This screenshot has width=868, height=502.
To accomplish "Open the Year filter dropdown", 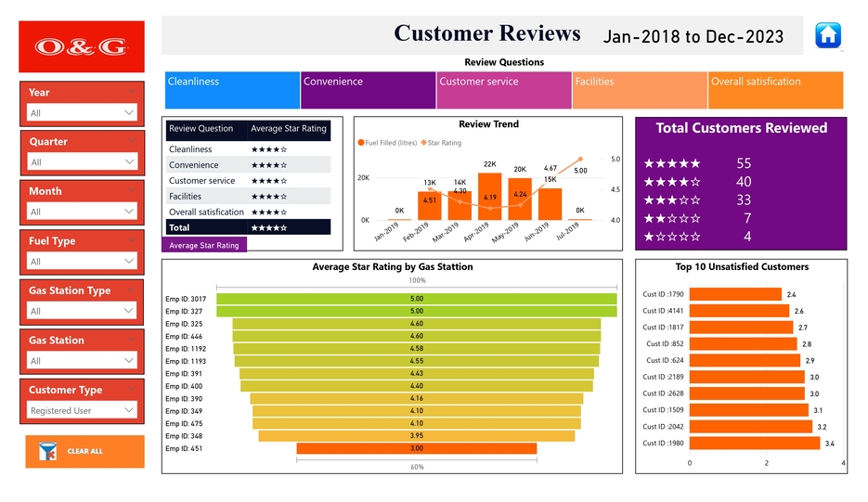I will pos(82,112).
